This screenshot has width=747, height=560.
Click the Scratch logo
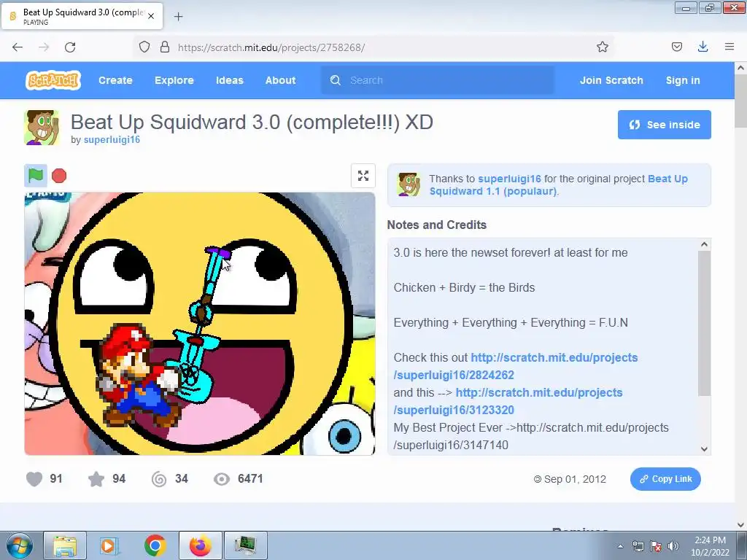[x=53, y=80]
